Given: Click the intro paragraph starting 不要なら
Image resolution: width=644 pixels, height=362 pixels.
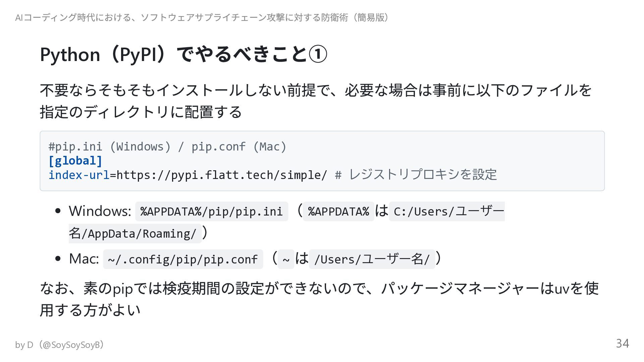Looking at the screenshot, I should tap(316, 101).
